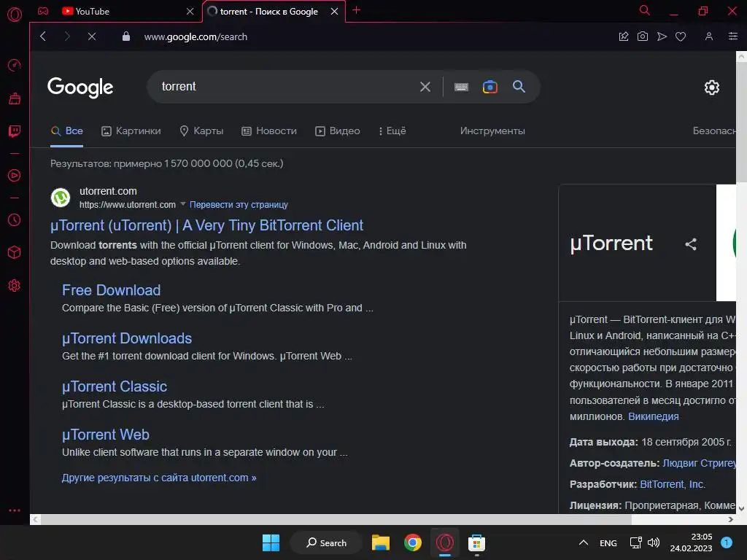747x560 pixels.
Task: Open the taskbar Search box
Action: pyautogui.click(x=326, y=542)
